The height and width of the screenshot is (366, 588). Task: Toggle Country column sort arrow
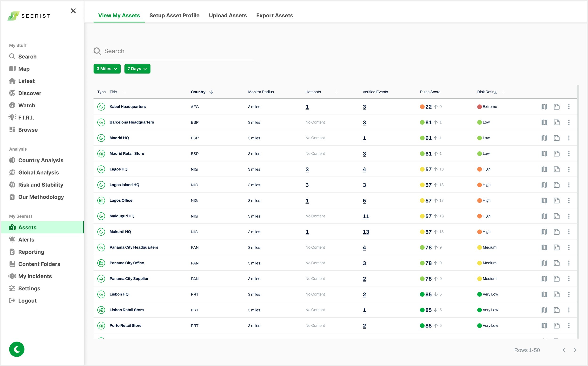[x=211, y=92]
